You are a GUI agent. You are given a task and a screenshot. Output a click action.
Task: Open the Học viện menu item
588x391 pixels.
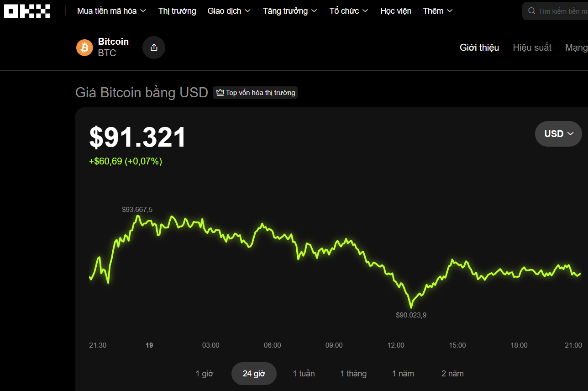click(396, 11)
